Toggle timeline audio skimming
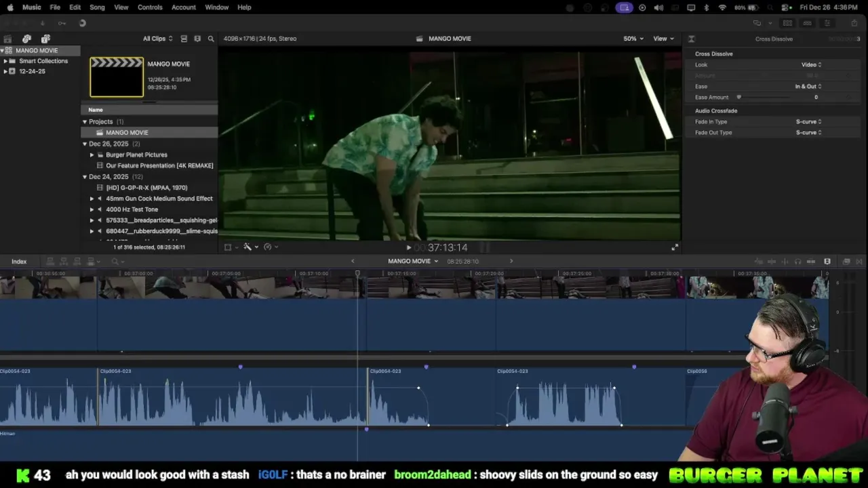868x488 pixels. 785,262
